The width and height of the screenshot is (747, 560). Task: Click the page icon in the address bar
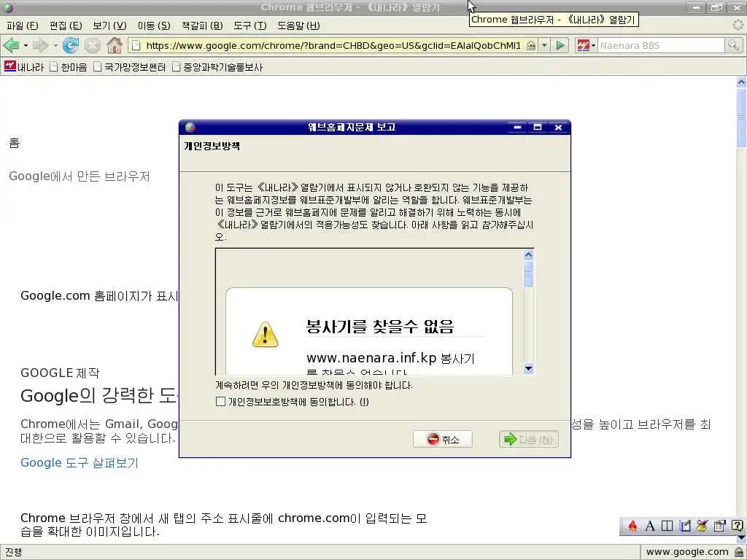pos(136,46)
